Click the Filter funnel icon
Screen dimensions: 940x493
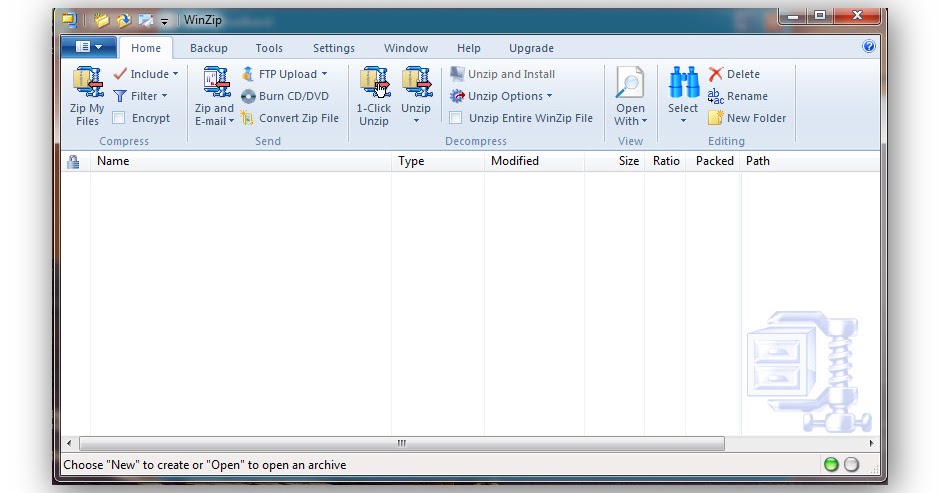click(x=120, y=96)
